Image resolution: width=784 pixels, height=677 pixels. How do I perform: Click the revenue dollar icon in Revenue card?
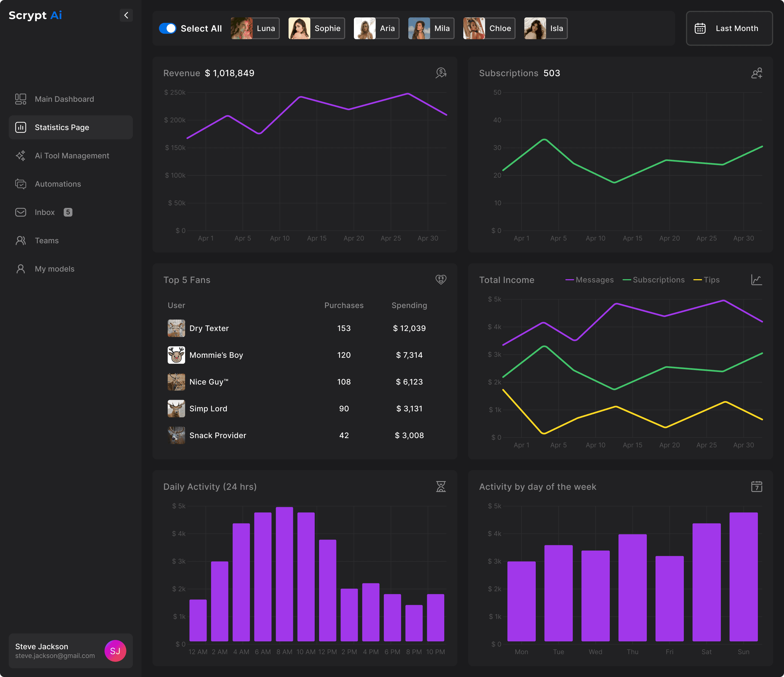point(441,73)
